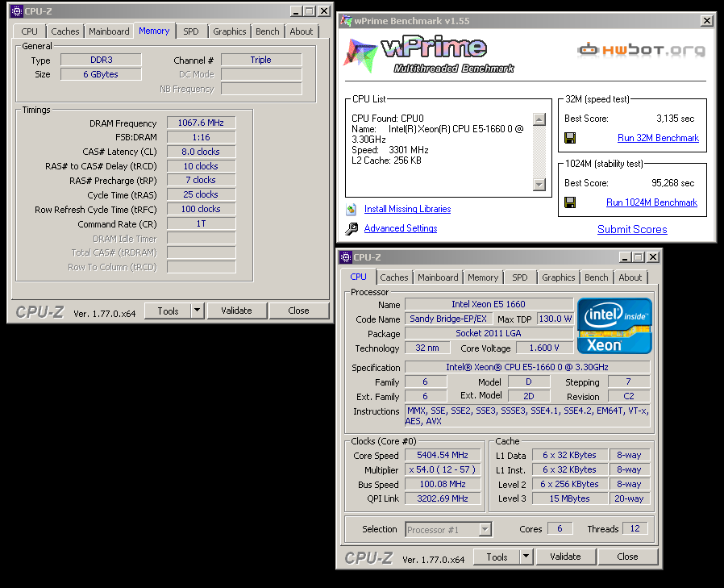Click the Max TDP value 130.0 W
The height and width of the screenshot is (588, 724).
pos(555,319)
